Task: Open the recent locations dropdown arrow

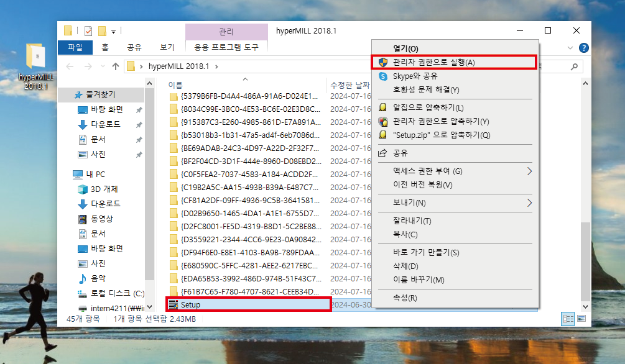Action: coord(103,66)
